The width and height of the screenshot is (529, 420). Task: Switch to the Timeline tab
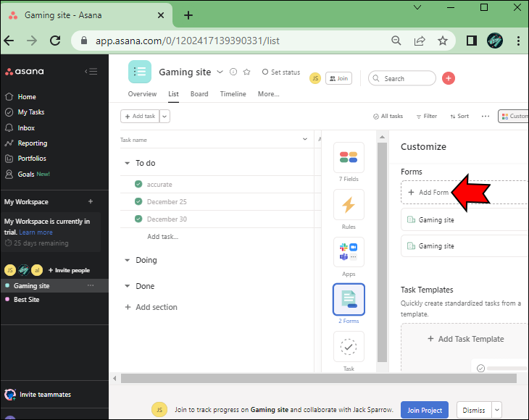tap(233, 94)
